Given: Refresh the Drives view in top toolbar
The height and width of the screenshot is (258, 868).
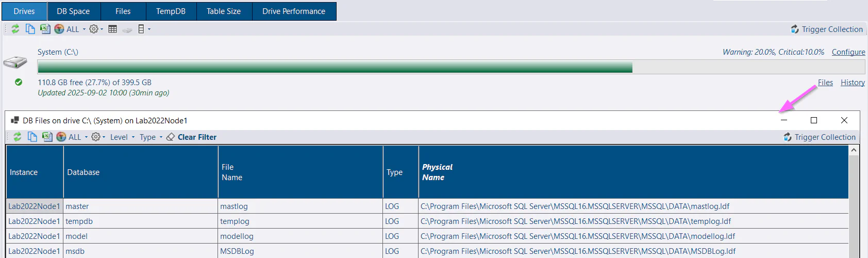Looking at the screenshot, I should tap(15, 29).
